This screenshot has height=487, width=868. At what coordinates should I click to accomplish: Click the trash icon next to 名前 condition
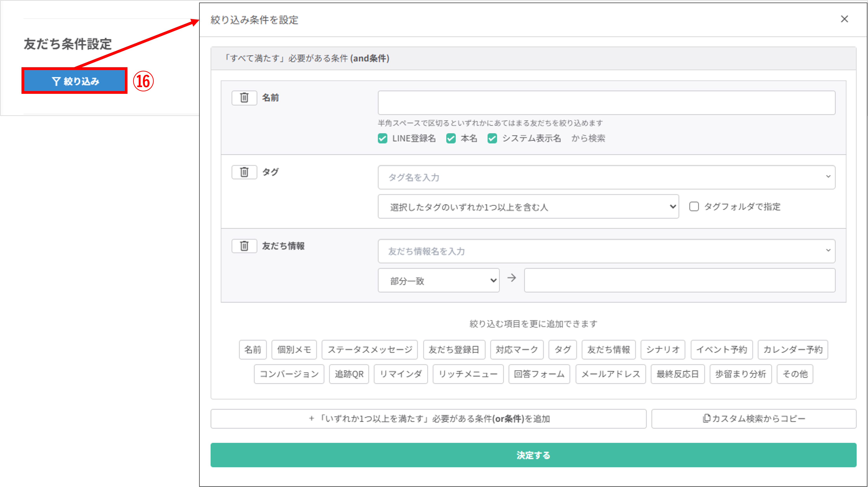244,97
